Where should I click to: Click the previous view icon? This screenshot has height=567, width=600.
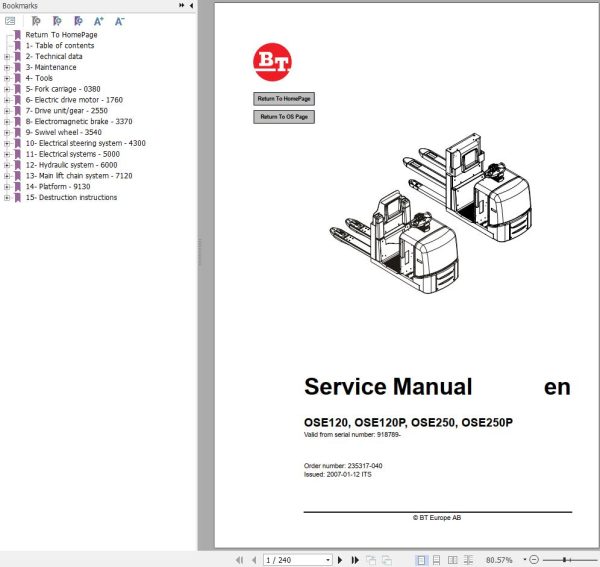370,560
